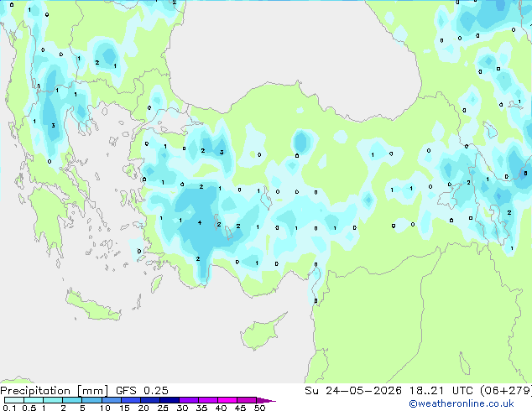Pick the 40–45 mm magenta legend box
Viewport: 532px width, 411px height.
coord(227,400)
